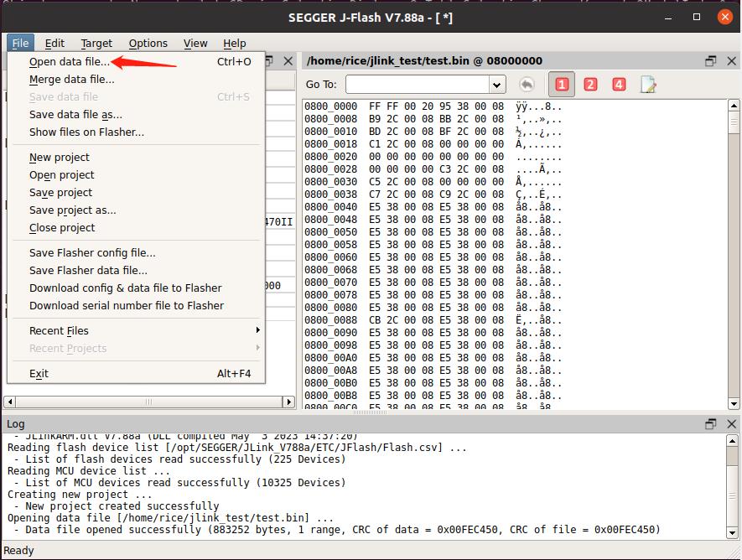
Task: Select Save Flasher data file...
Action: [x=137, y=270]
